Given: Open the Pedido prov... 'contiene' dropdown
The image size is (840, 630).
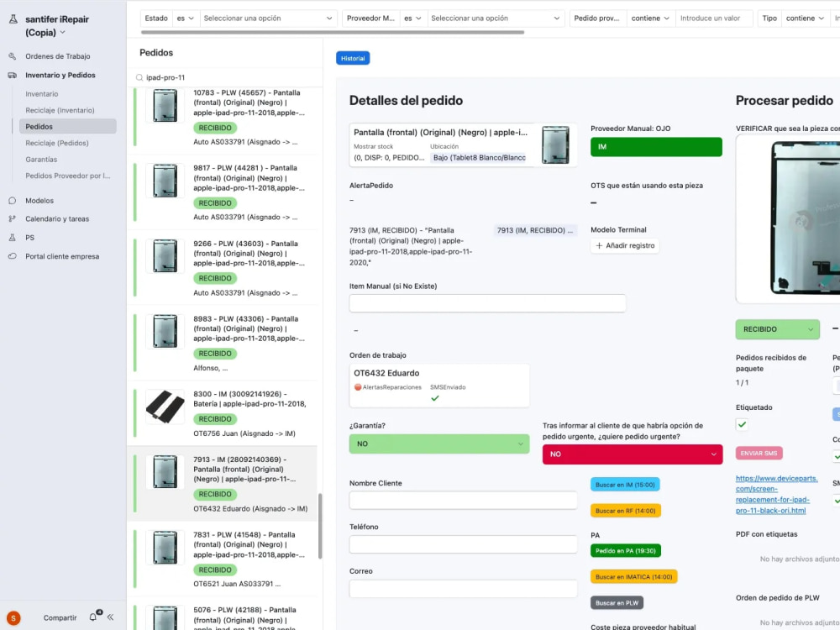Looking at the screenshot, I should click(650, 18).
